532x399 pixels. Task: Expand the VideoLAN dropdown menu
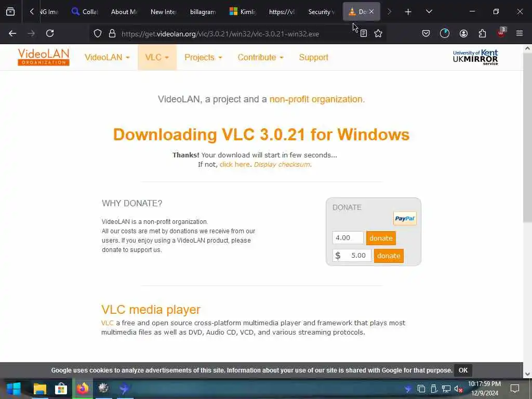tap(107, 57)
